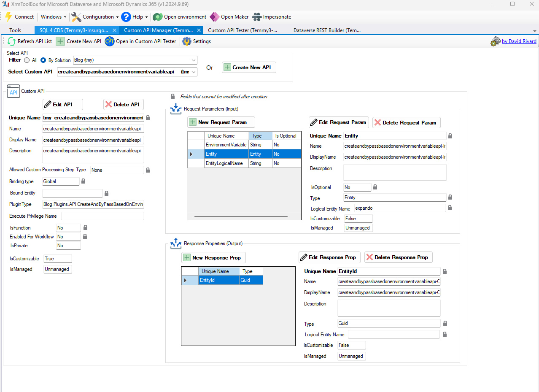Click the PluginType field
Screen dimensions: 539x392
click(93, 205)
